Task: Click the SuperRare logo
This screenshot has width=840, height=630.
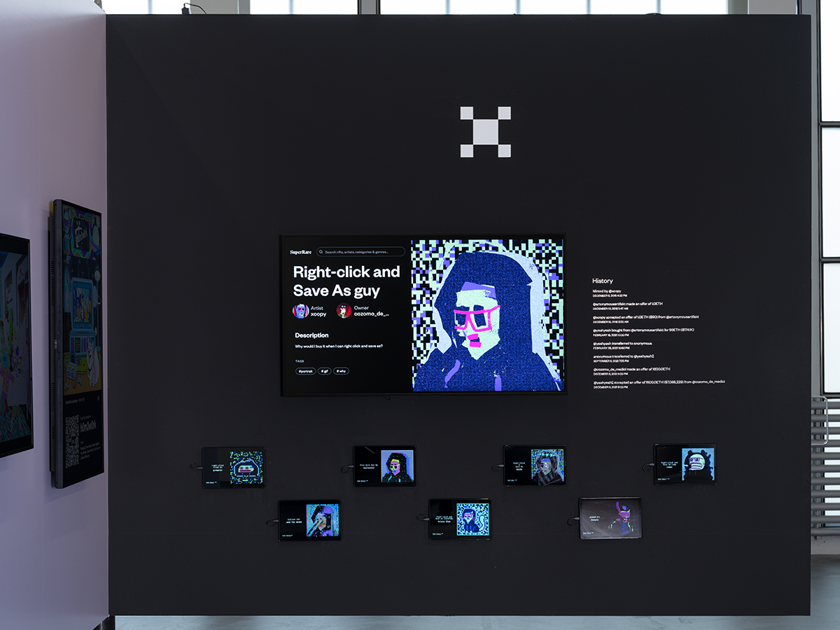Action: click(300, 252)
